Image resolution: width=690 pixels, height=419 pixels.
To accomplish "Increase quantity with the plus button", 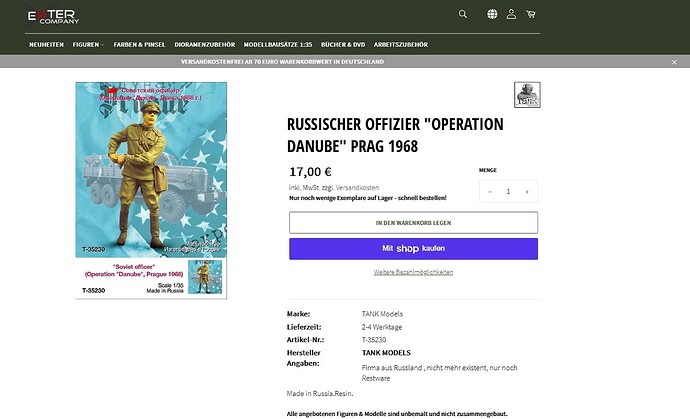I will pos(527,191).
